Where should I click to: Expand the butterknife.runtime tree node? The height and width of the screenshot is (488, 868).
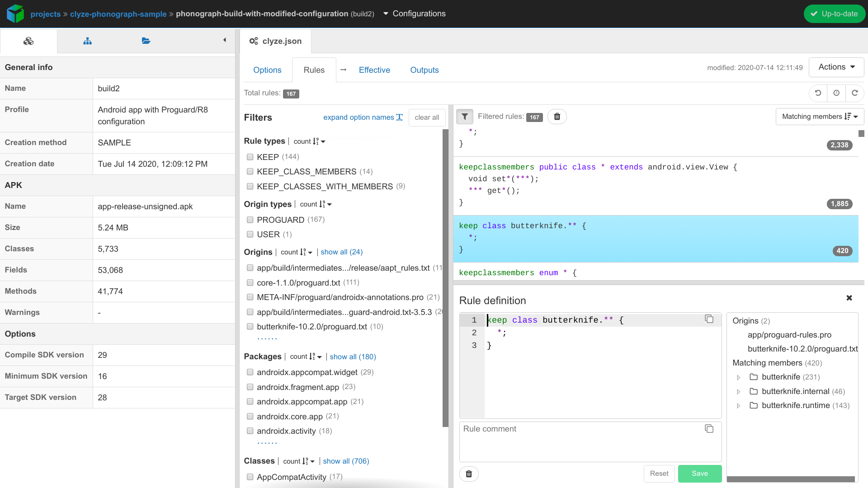pyautogui.click(x=739, y=406)
